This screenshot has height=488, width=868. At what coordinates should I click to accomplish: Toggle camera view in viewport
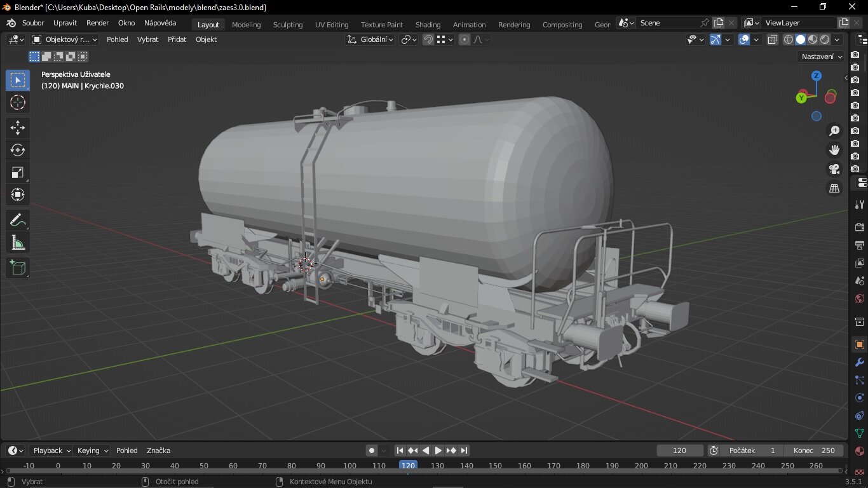[x=834, y=169]
